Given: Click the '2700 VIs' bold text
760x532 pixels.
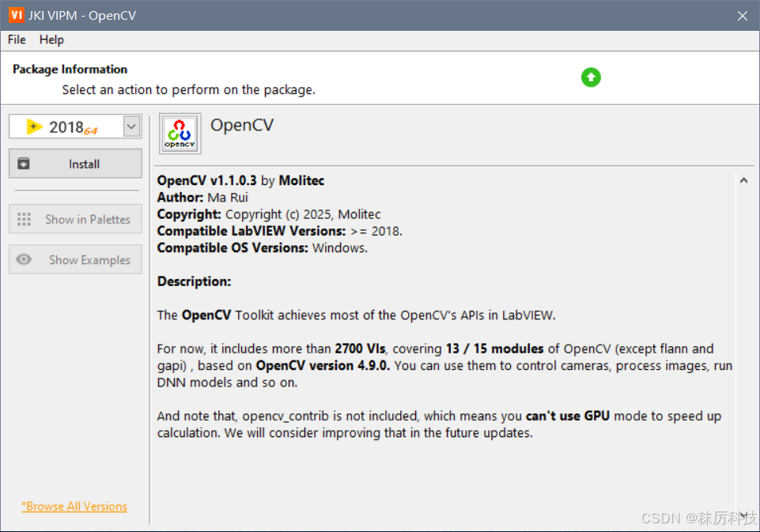Looking at the screenshot, I should click(x=360, y=349).
